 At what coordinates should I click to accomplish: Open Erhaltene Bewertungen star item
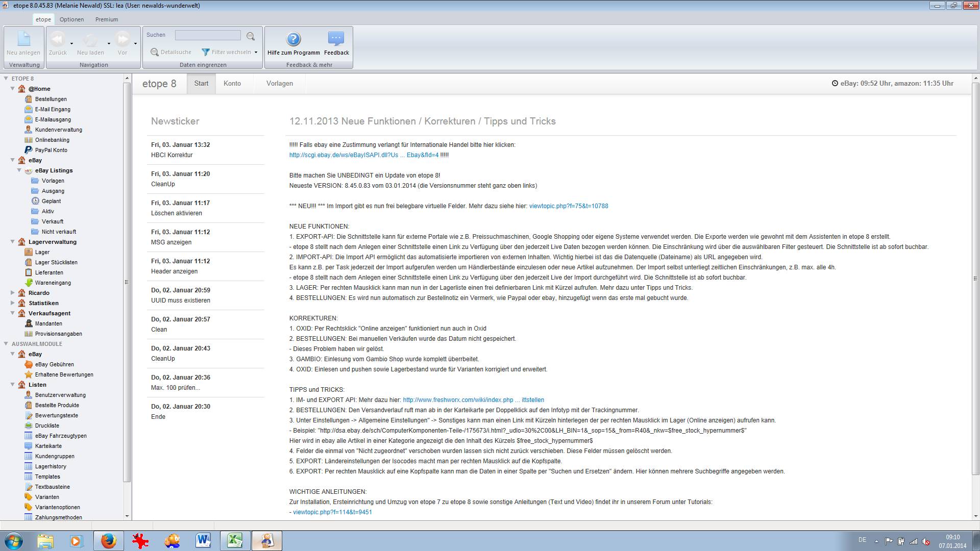click(64, 374)
